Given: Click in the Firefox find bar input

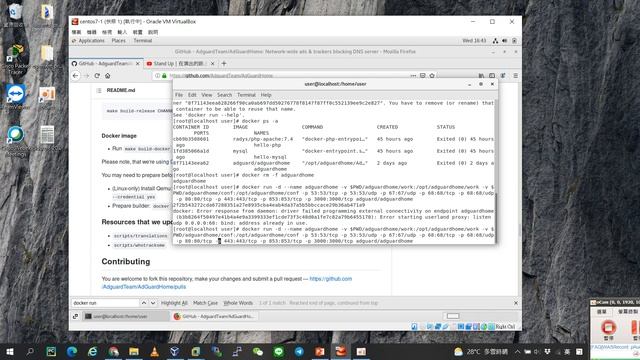Looking at the screenshot, I should click(105, 303).
